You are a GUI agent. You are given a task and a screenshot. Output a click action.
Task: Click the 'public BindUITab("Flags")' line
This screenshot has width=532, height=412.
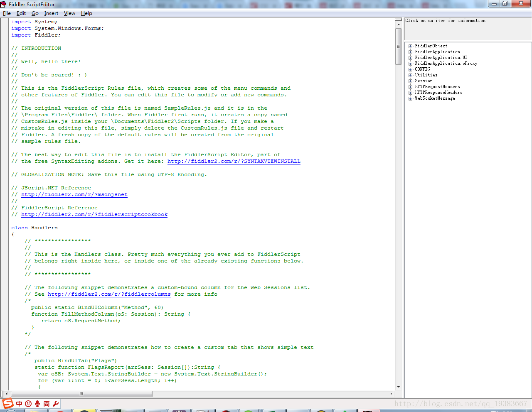pos(76,360)
